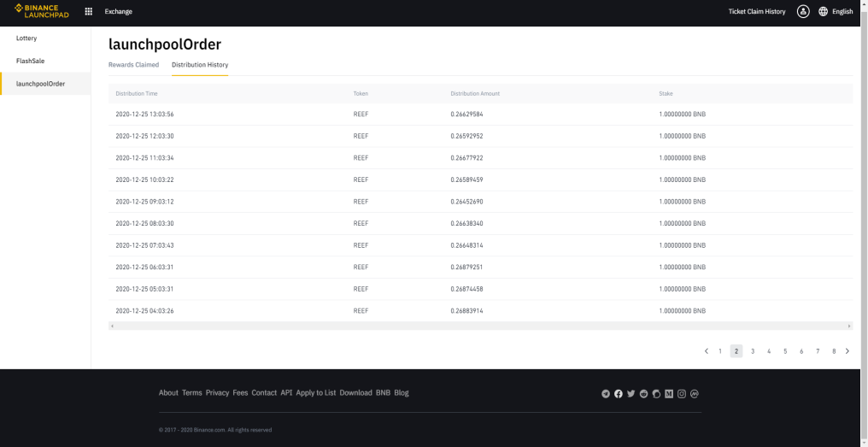Viewport: 868px width, 447px height.
Task: Click the Token column header
Action: tap(361, 94)
